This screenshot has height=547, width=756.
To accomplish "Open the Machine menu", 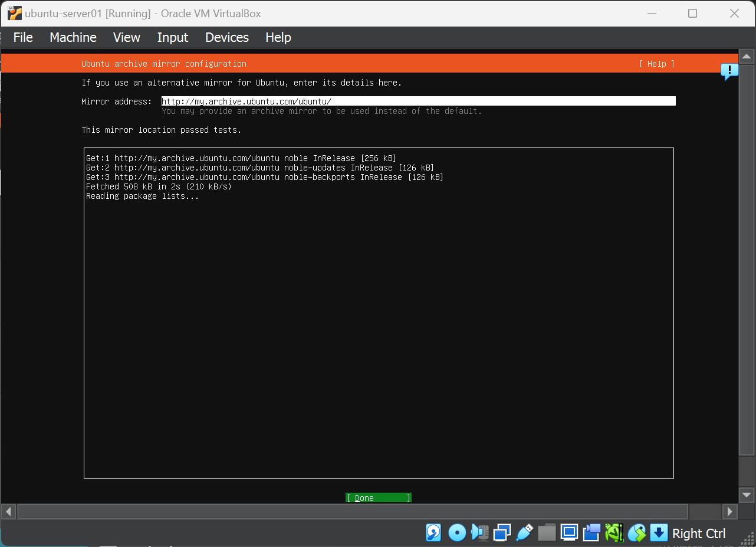I will click(x=73, y=37).
